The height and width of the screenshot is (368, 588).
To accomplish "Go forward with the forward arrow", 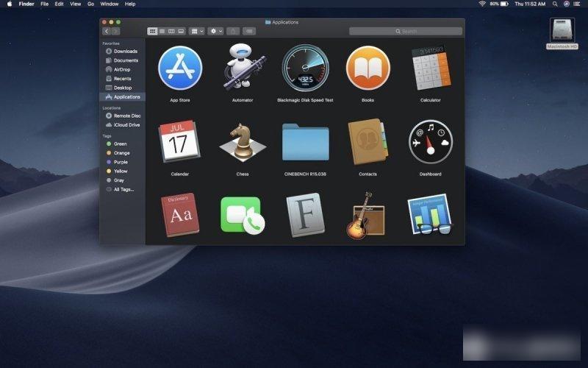I will [x=115, y=31].
